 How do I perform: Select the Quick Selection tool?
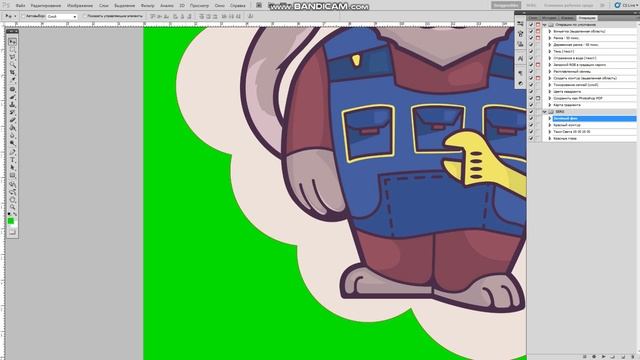tap(12, 65)
